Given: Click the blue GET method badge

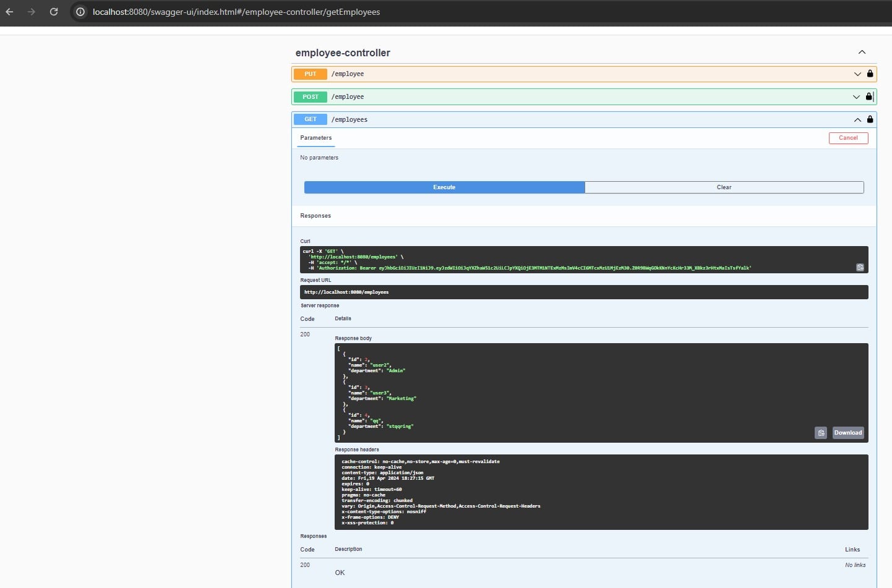Looking at the screenshot, I should coord(311,119).
